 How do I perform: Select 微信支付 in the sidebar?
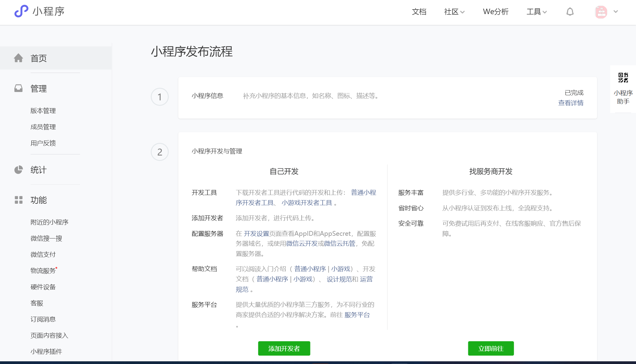coord(43,254)
